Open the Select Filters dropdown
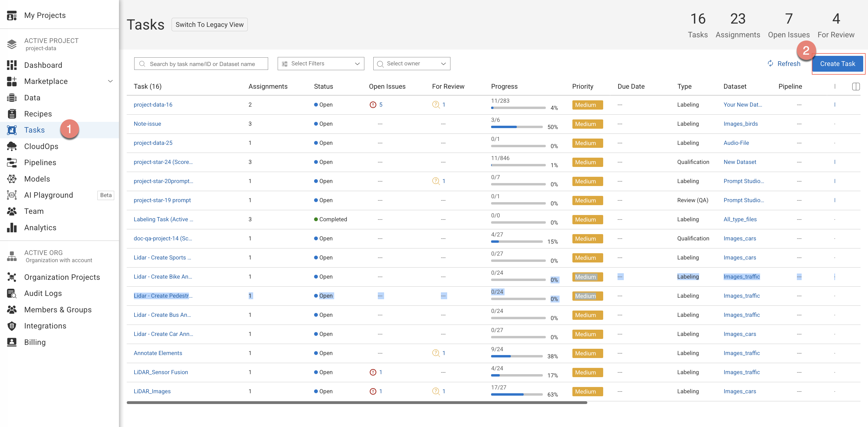This screenshot has width=868, height=427. [x=321, y=64]
